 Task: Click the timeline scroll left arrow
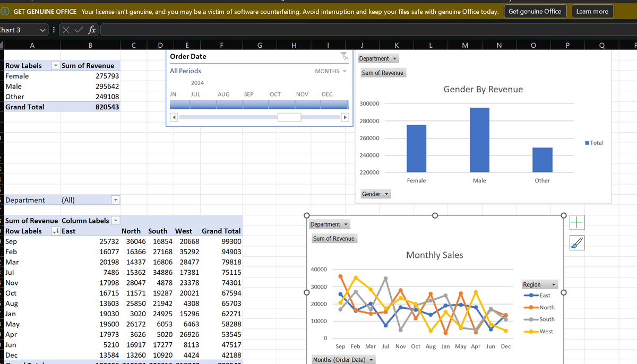(x=174, y=117)
